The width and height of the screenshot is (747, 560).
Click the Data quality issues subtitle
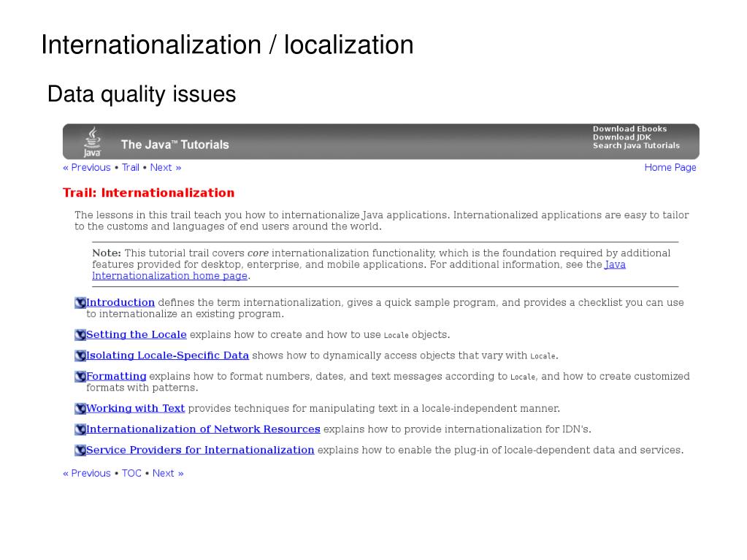(142, 93)
